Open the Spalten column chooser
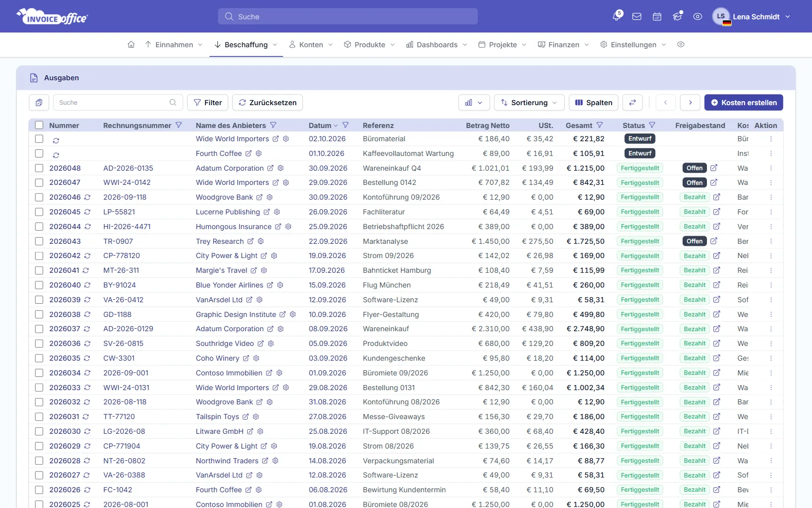812x508 pixels. tap(594, 103)
